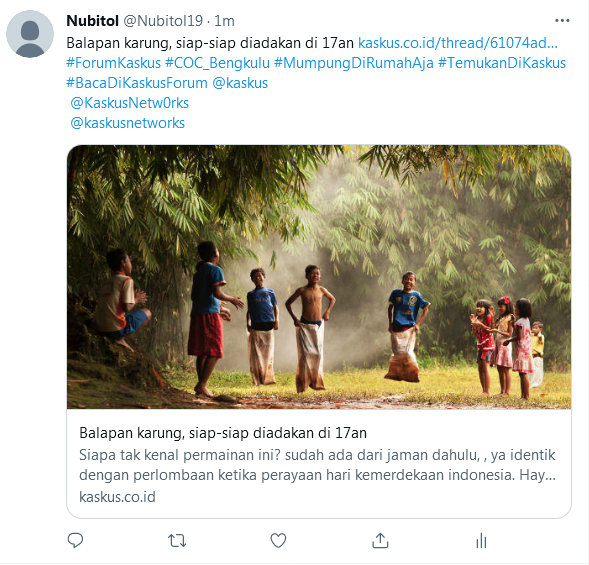Open the #COC_Bengkulu hashtag
589x565 pixels.
tap(217, 63)
